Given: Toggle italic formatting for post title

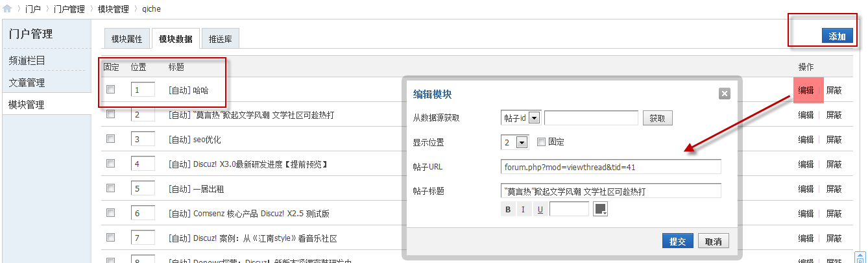Looking at the screenshot, I should pyautogui.click(x=523, y=210).
